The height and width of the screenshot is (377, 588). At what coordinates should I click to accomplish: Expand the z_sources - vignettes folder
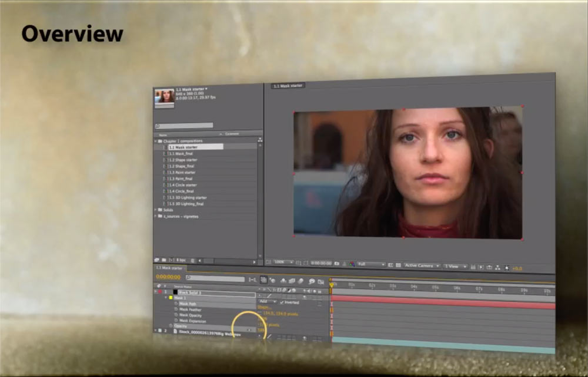(x=156, y=216)
